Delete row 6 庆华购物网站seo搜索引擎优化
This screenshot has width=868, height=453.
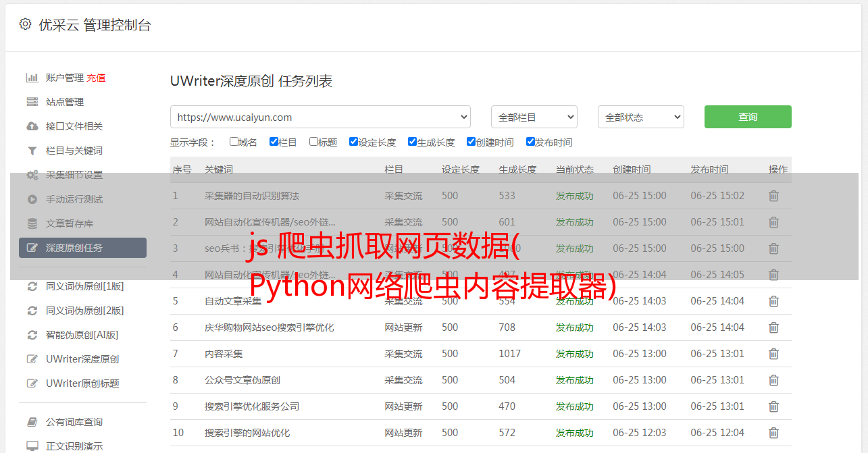coord(773,327)
